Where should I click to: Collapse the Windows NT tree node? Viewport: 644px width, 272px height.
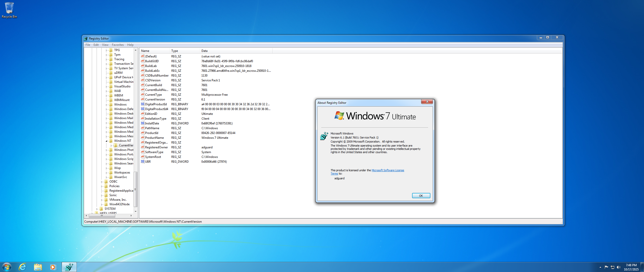(106, 141)
